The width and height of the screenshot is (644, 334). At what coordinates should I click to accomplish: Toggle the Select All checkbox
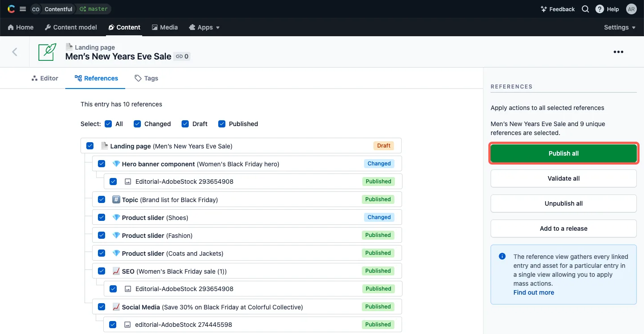pyautogui.click(x=108, y=124)
